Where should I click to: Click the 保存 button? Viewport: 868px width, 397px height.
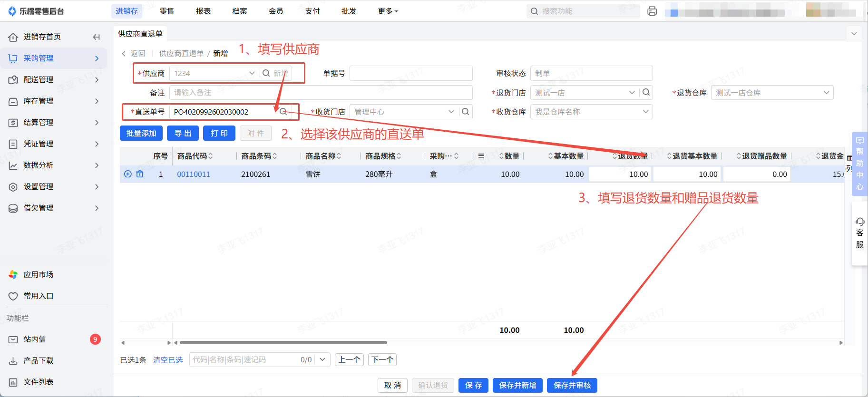click(x=474, y=385)
